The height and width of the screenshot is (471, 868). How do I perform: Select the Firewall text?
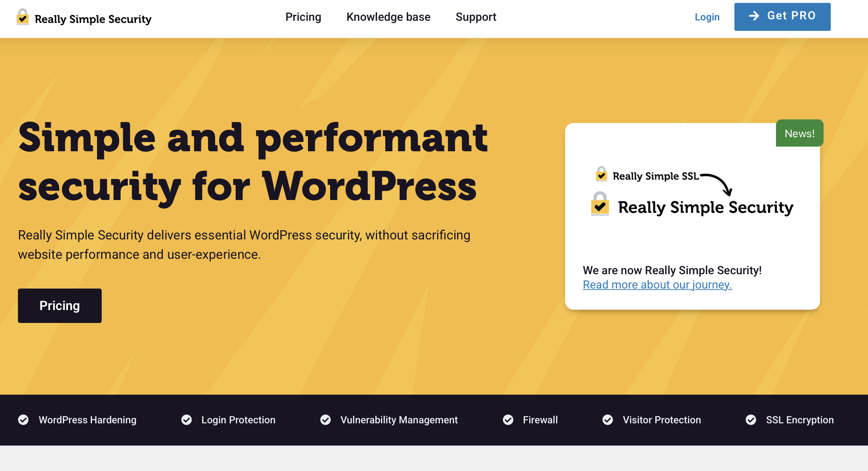coord(540,420)
